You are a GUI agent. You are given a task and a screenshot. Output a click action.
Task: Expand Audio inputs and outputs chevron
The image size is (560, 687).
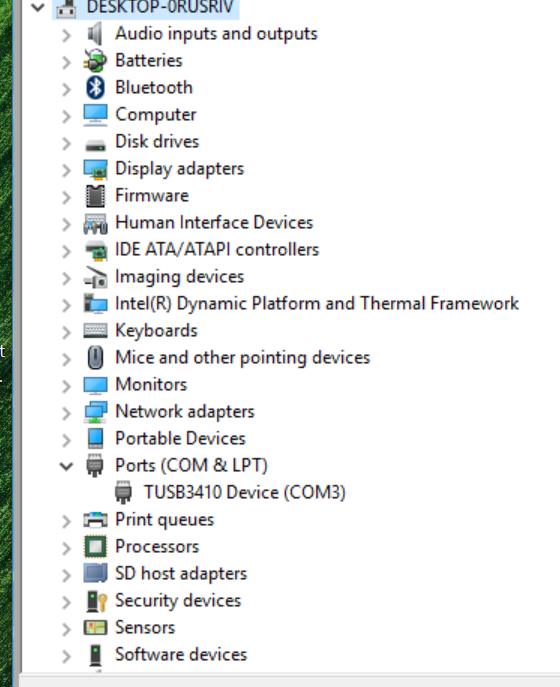[x=67, y=35]
